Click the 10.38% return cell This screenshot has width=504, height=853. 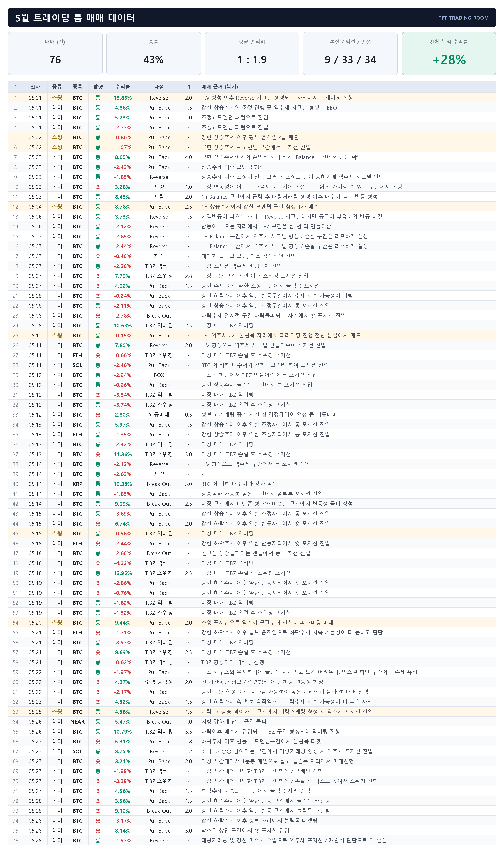click(123, 484)
